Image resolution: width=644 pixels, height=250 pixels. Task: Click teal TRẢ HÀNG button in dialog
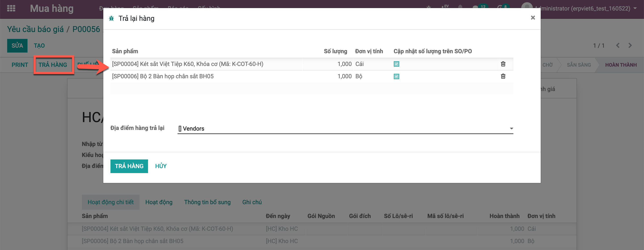coord(129,166)
